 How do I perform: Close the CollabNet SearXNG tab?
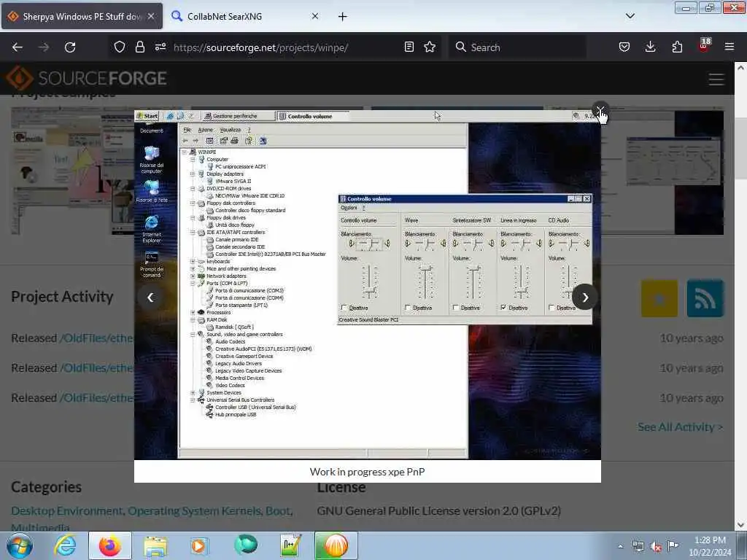point(315,16)
